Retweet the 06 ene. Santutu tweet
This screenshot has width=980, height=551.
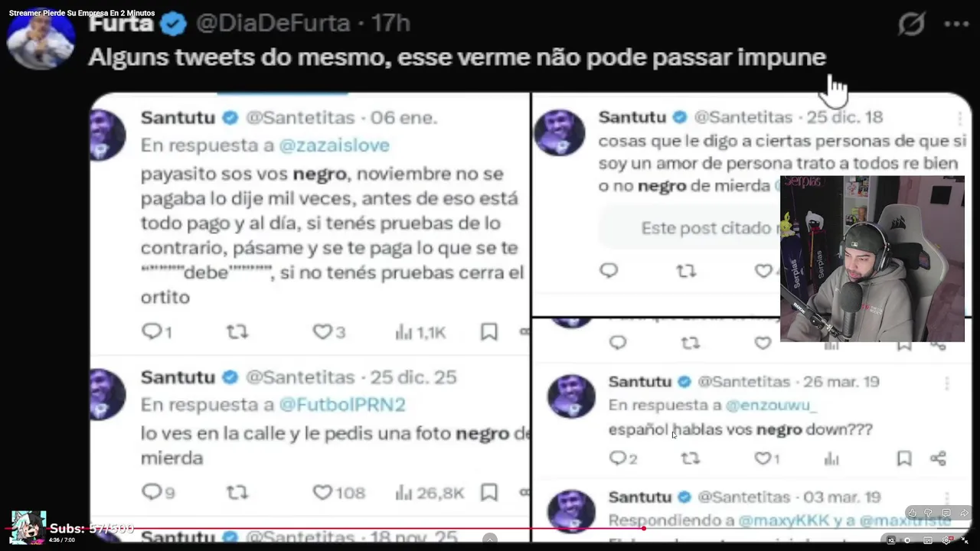(x=237, y=331)
